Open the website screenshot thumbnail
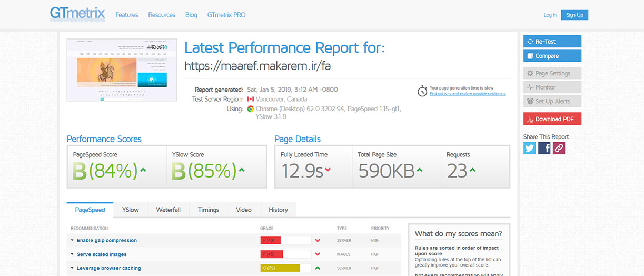The height and width of the screenshot is (276, 644). point(122,69)
